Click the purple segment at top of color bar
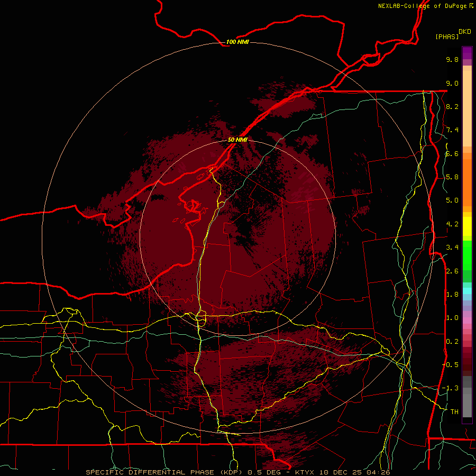 pyautogui.click(x=467, y=53)
